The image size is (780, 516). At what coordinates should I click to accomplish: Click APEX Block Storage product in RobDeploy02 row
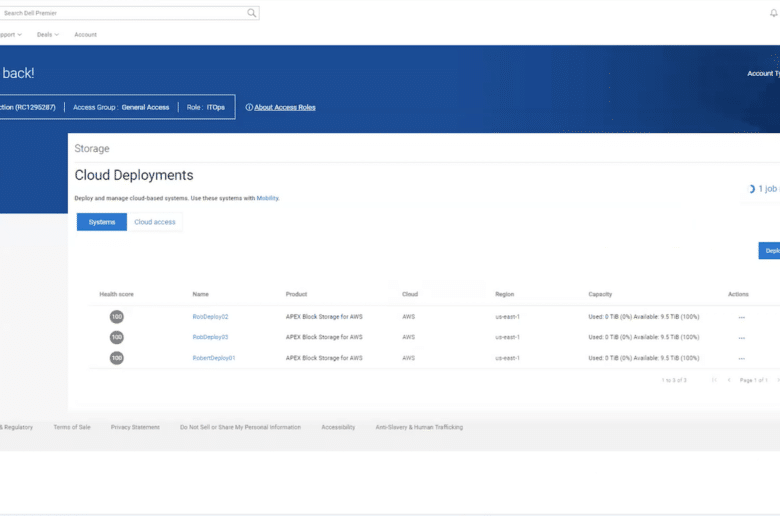click(324, 316)
